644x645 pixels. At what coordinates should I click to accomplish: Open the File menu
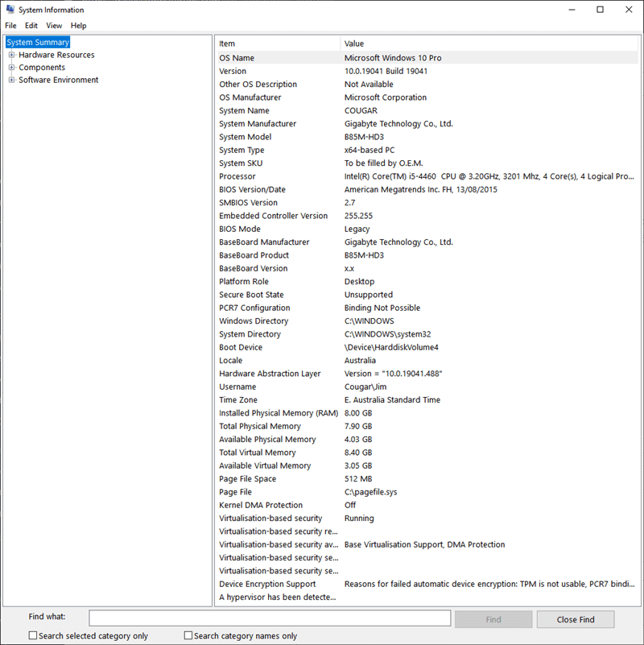10,26
